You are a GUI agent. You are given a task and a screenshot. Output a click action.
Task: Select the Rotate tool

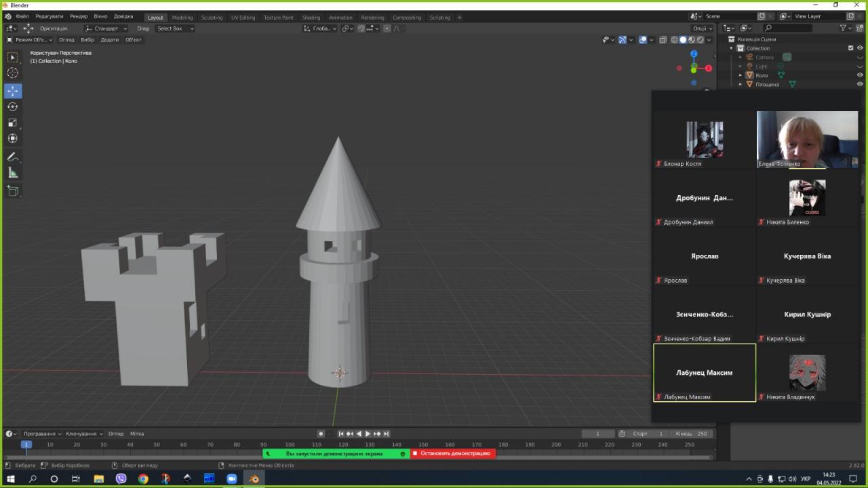[13, 106]
